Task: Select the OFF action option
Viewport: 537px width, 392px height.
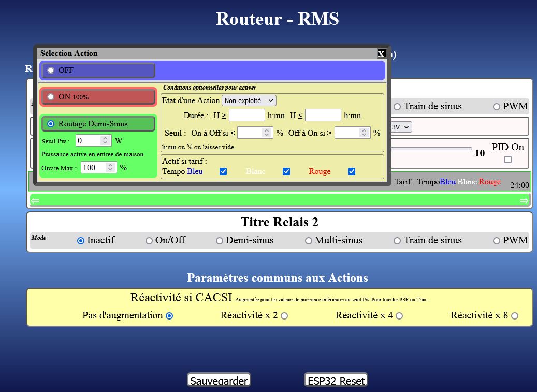Action: (51, 70)
